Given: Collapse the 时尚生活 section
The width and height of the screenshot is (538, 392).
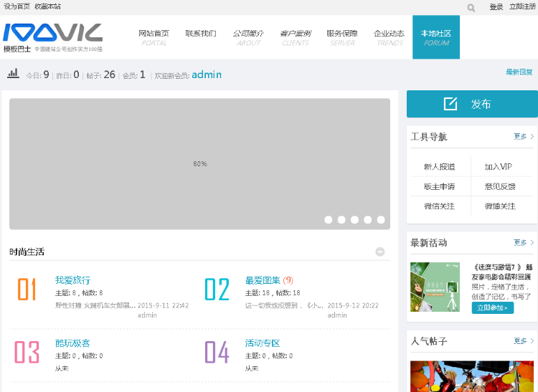Looking at the screenshot, I should pos(379,252).
